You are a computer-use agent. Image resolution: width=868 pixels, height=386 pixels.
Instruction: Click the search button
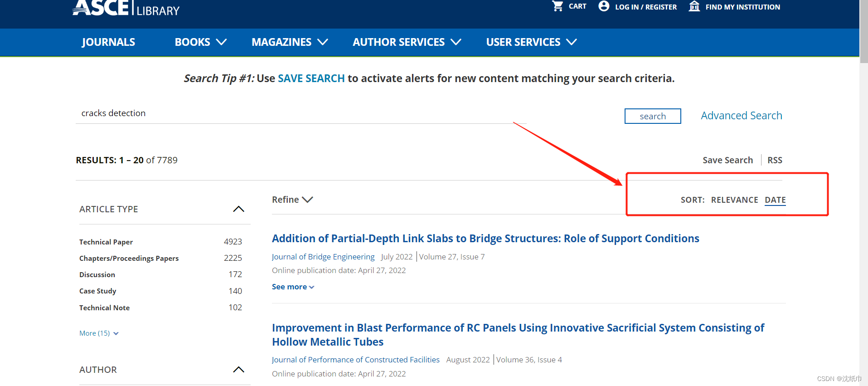tap(653, 116)
